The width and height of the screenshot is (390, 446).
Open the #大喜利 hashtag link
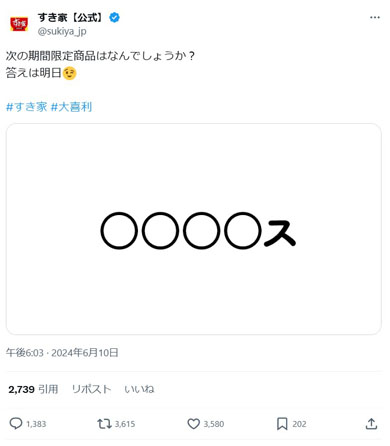[x=71, y=107]
